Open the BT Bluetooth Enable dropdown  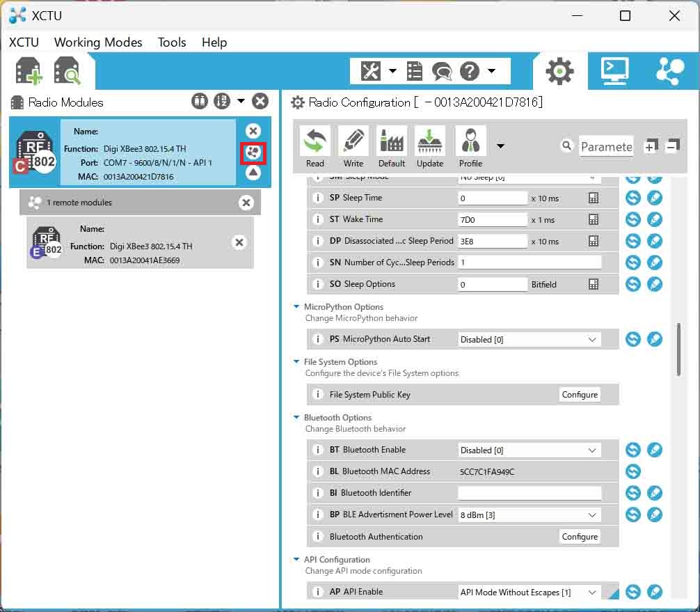(530, 450)
